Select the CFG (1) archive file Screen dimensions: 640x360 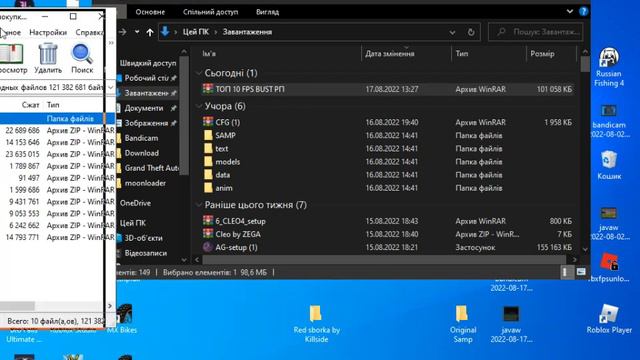pyautogui.click(x=388, y=122)
